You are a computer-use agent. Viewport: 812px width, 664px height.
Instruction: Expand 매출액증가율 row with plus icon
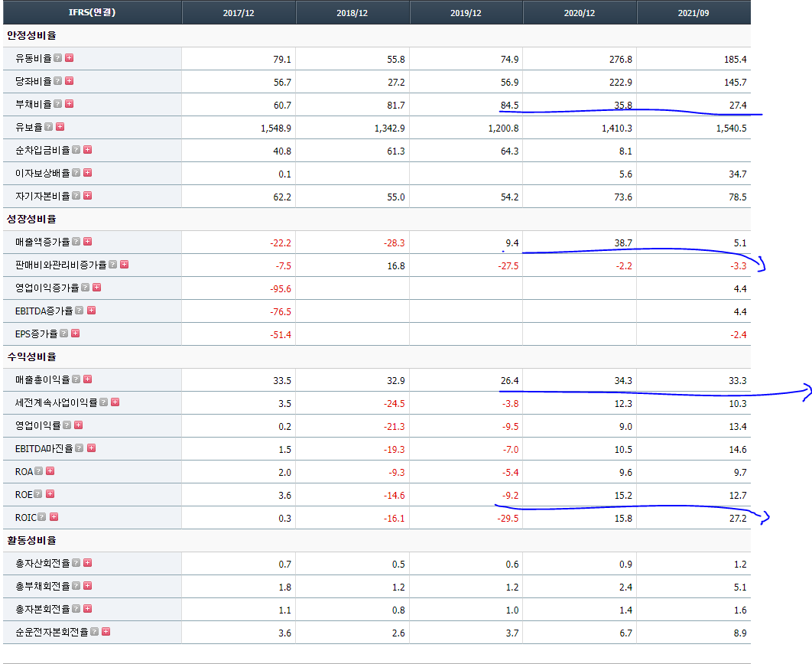(87, 242)
